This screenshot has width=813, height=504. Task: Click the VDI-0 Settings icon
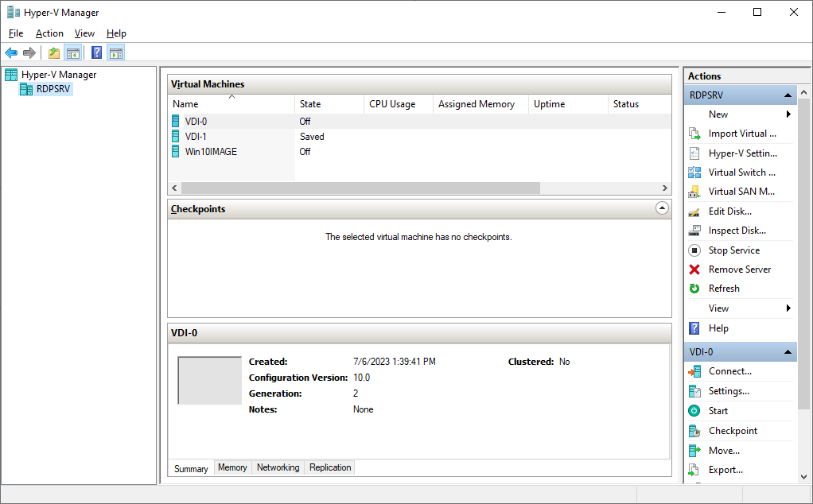coord(694,391)
